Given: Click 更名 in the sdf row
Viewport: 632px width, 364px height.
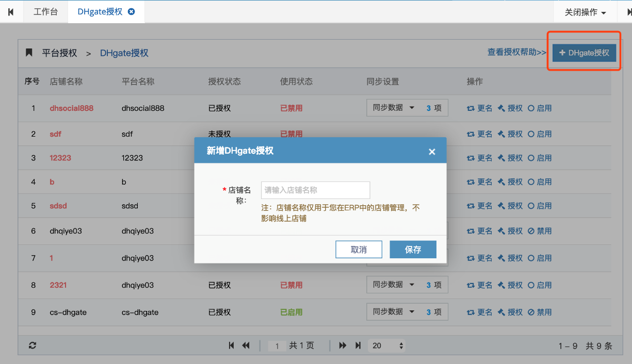Looking at the screenshot, I should (479, 134).
